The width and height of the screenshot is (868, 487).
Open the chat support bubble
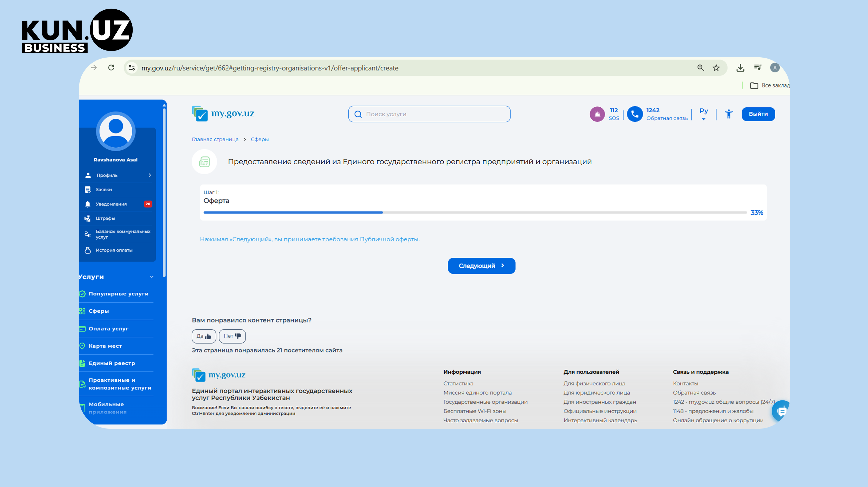coord(781,411)
